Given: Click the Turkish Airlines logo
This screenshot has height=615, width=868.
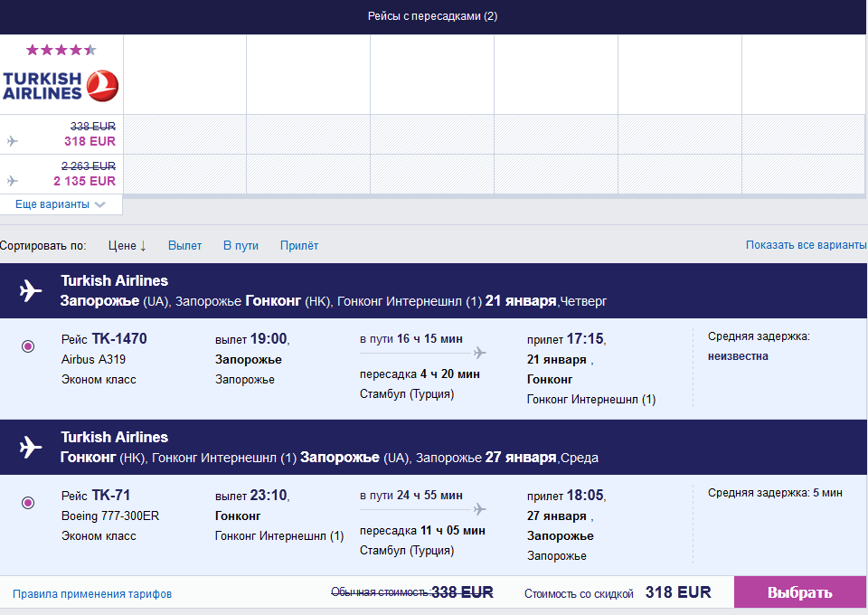Looking at the screenshot, I should point(61,85).
